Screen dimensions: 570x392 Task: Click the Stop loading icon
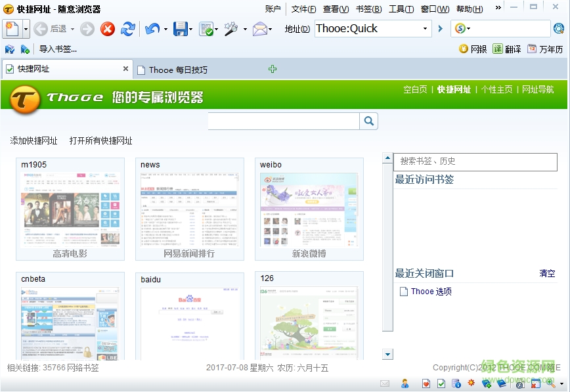[107, 29]
